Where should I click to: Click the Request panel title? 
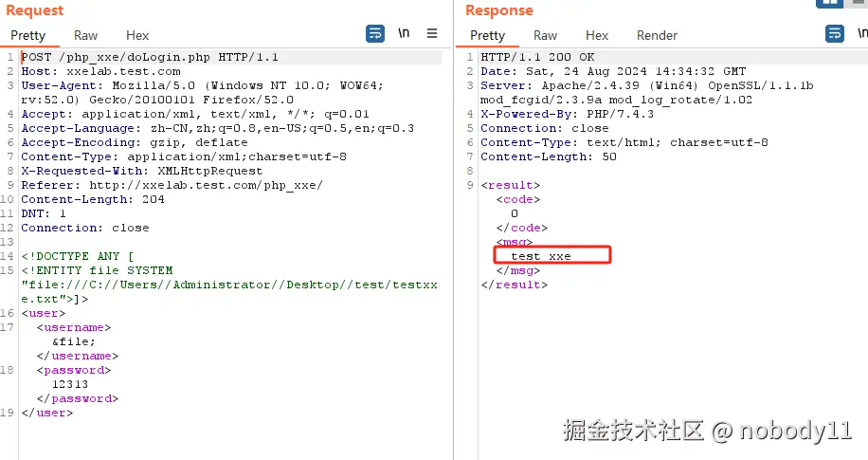pos(34,10)
